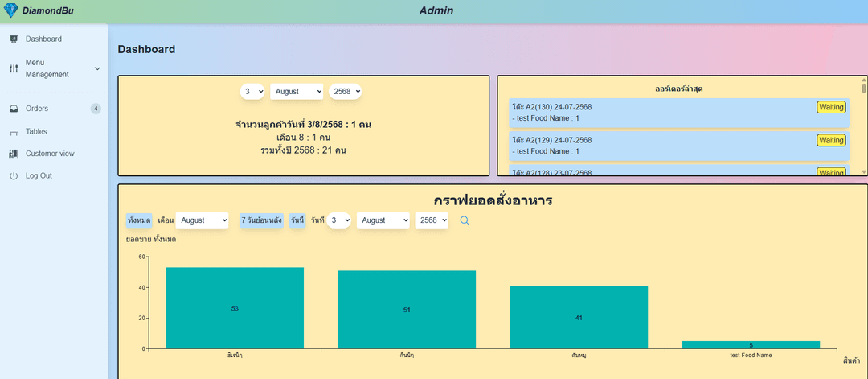Click the Menu Management sliders icon
868x379 pixels.
[14, 68]
